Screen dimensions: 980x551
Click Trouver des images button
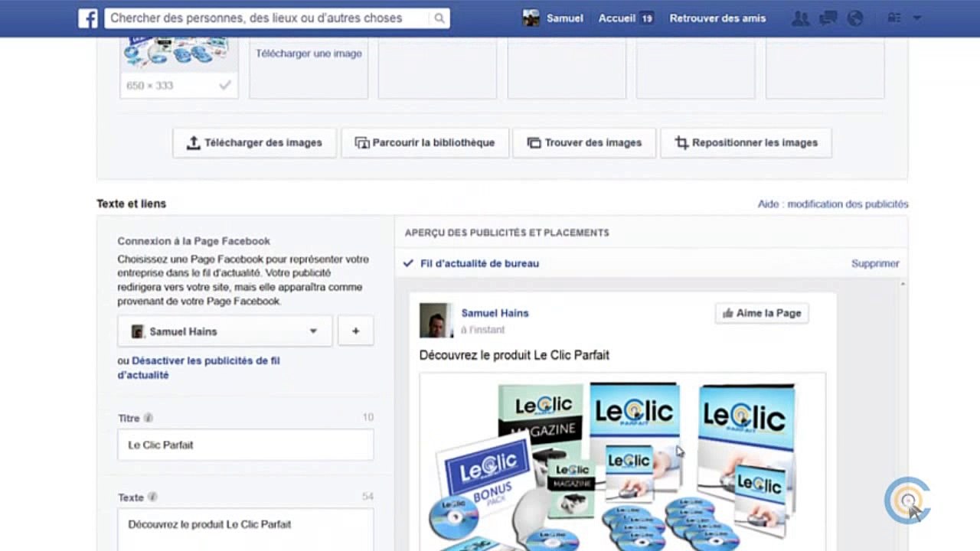[584, 142]
